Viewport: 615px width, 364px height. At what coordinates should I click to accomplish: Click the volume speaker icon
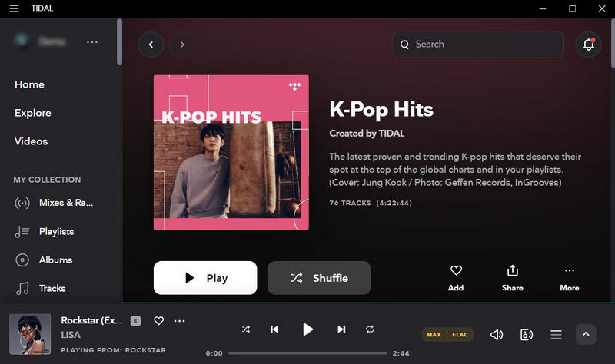point(497,335)
